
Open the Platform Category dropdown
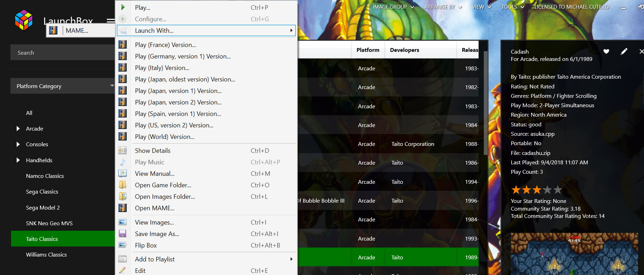click(63, 86)
